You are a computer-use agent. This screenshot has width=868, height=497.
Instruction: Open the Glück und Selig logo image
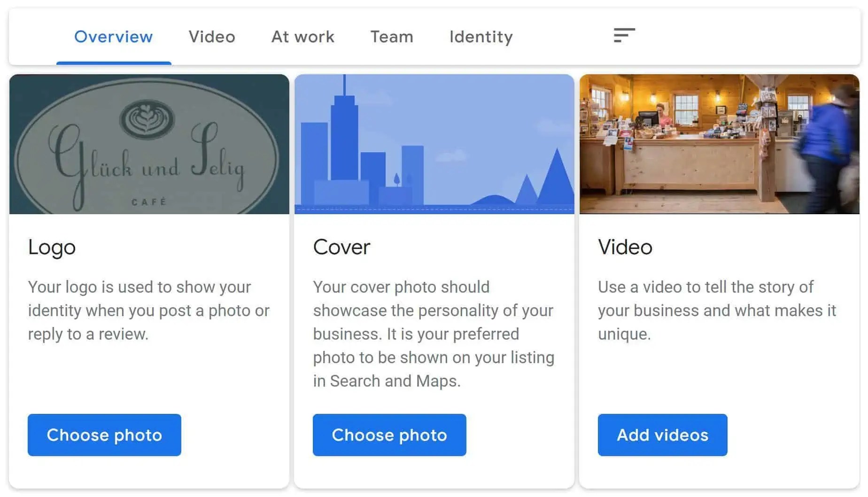point(149,144)
